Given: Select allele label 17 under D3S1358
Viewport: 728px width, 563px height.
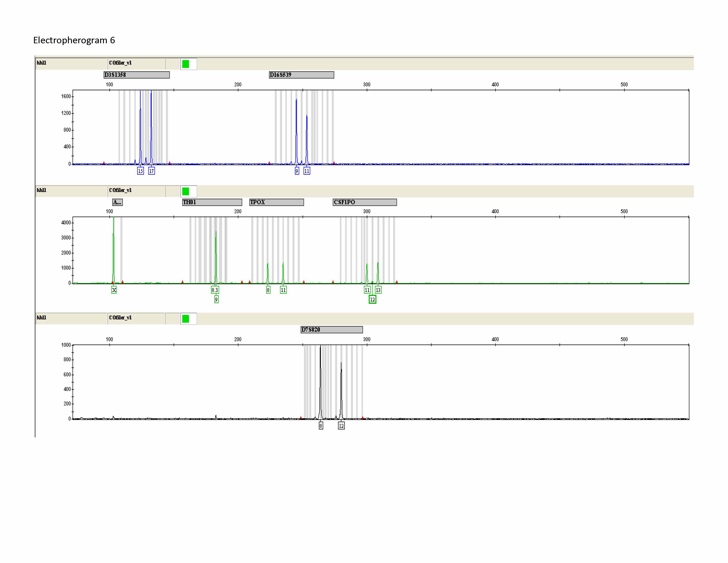Looking at the screenshot, I should click(151, 171).
